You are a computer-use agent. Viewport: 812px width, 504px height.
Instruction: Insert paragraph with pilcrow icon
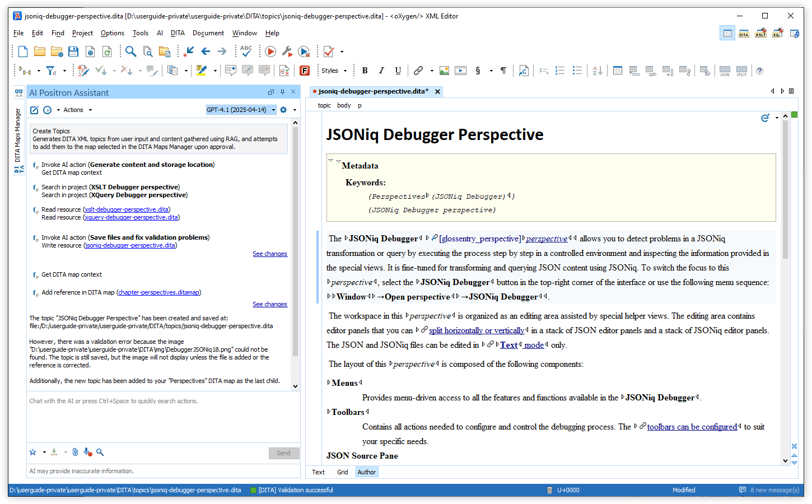tap(503, 71)
